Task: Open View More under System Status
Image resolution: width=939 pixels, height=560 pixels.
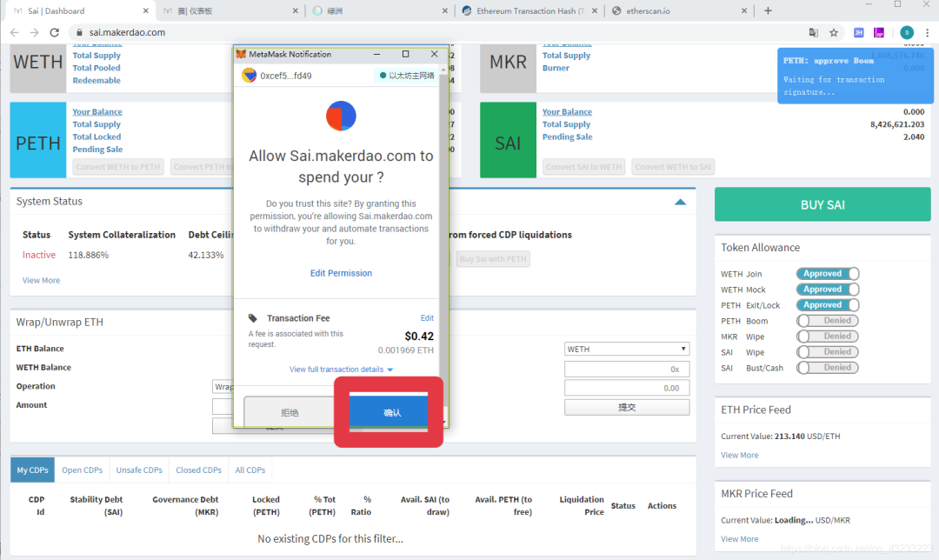Action: click(x=42, y=280)
